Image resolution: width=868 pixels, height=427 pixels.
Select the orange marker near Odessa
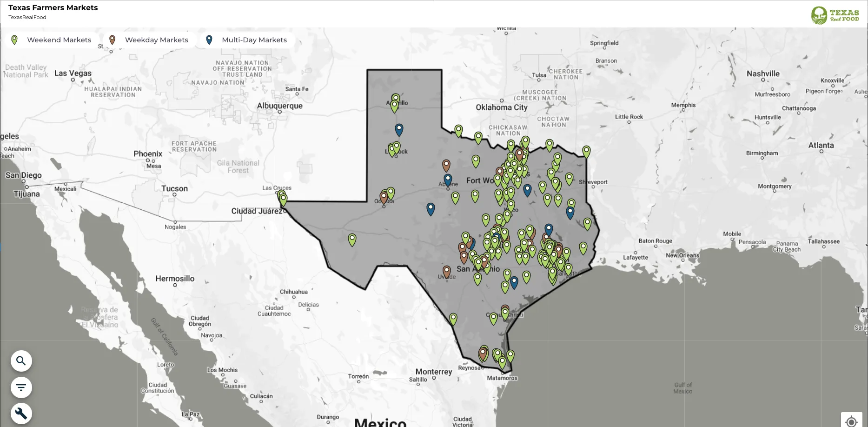[x=383, y=196]
